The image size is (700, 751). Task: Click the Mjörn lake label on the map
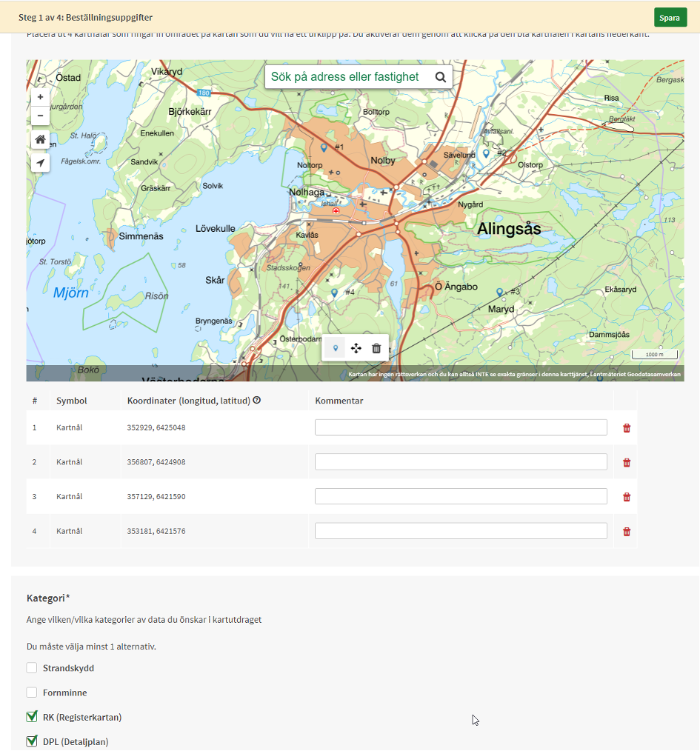71,293
